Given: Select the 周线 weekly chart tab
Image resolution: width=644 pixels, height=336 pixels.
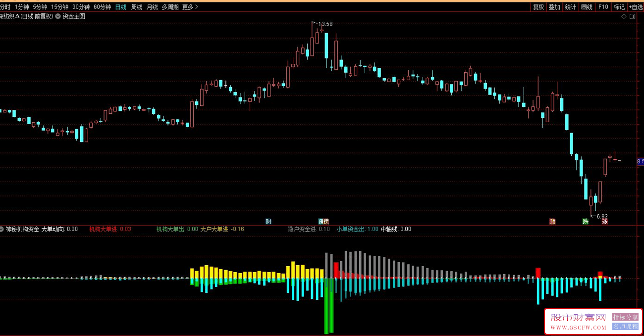Looking at the screenshot, I should point(136,7).
